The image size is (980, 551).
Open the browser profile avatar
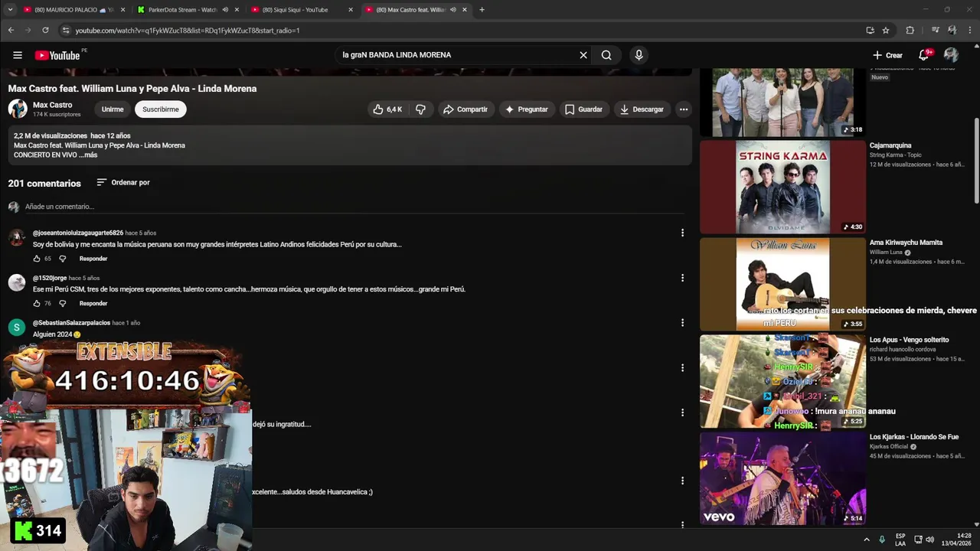952,31
